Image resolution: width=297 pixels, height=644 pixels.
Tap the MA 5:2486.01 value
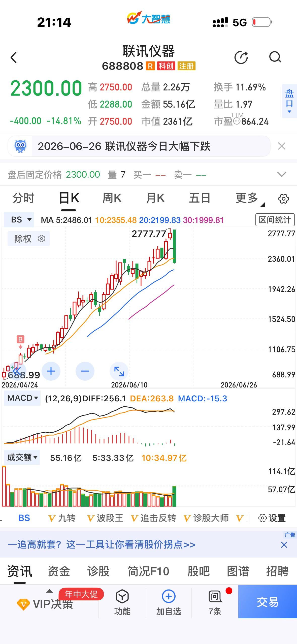coord(67,220)
